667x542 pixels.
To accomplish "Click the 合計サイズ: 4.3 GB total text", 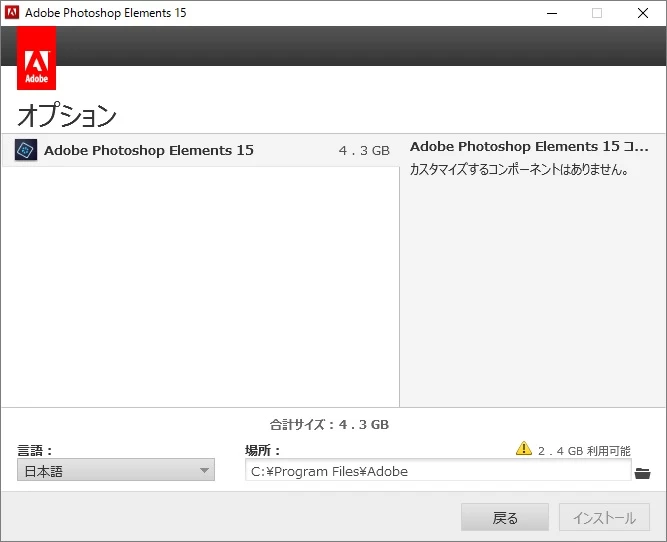I will tap(329, 424).
